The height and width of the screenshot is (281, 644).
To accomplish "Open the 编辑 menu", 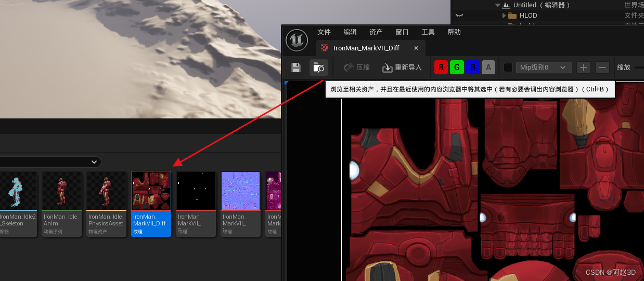I will point(350,32).
